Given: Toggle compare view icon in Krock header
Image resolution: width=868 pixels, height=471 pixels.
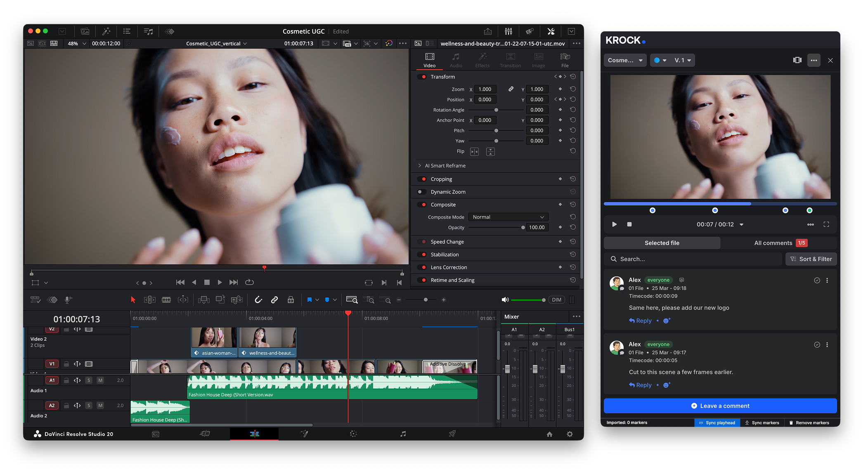Looking at the screenshot, I should [797, 60].
